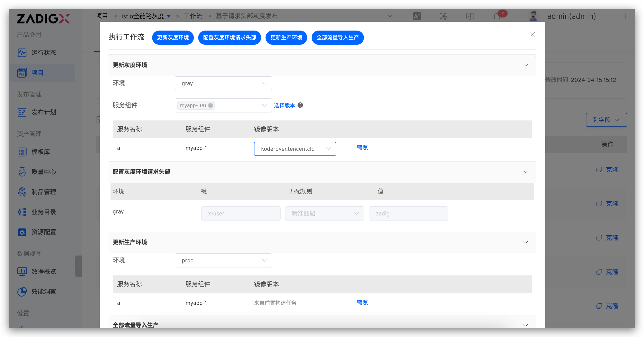Open the prod environment dropdown
The height and width of the screenshot is (337, 644).
point(223,261)
